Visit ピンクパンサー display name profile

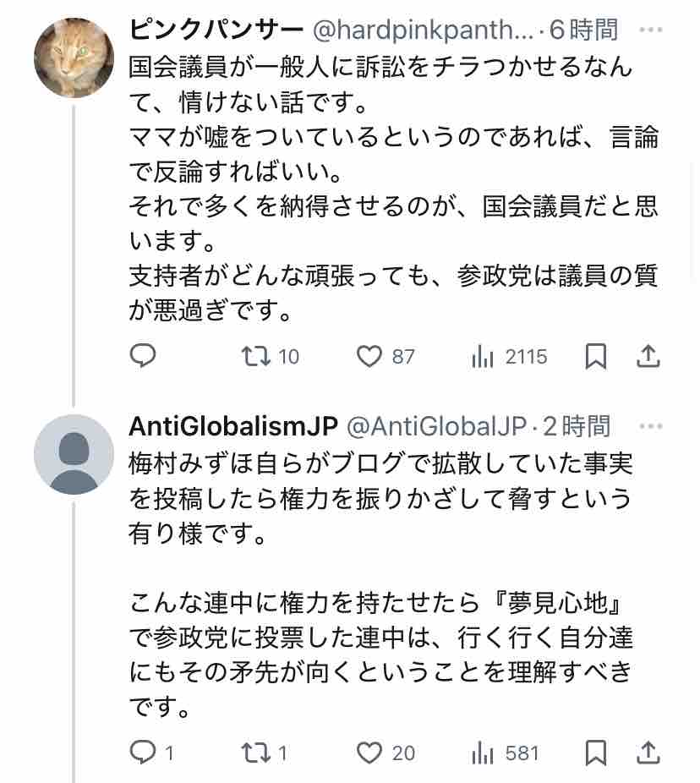[x=216, y=30]
